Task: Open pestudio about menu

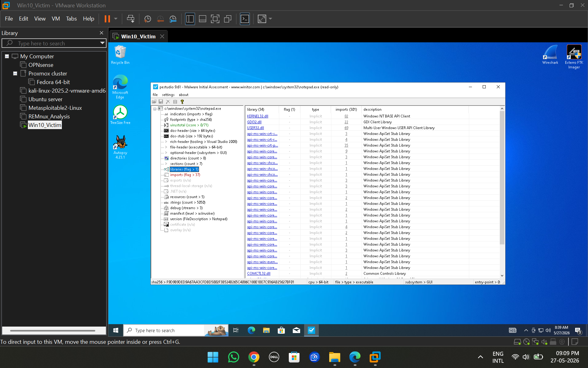Action: (183, 95)
